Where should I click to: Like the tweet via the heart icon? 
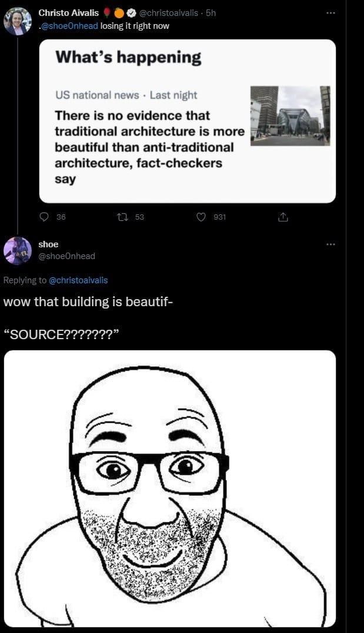click(201, 217)
